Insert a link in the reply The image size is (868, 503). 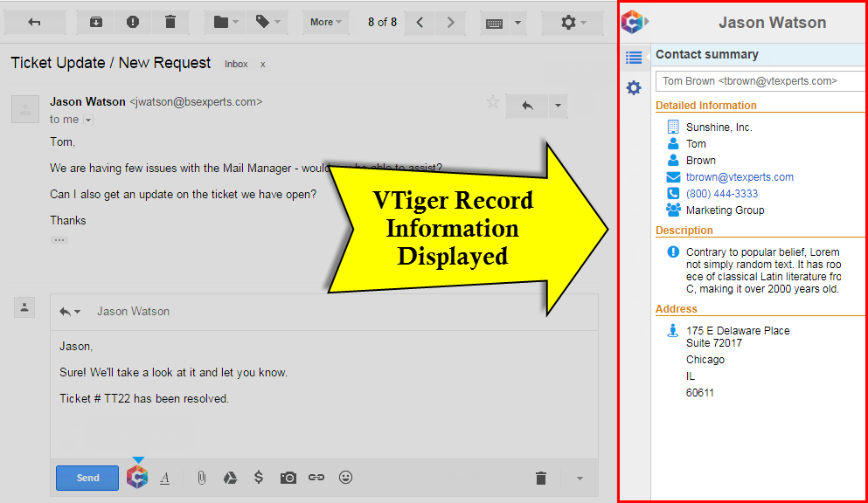[x=316, y=477]
